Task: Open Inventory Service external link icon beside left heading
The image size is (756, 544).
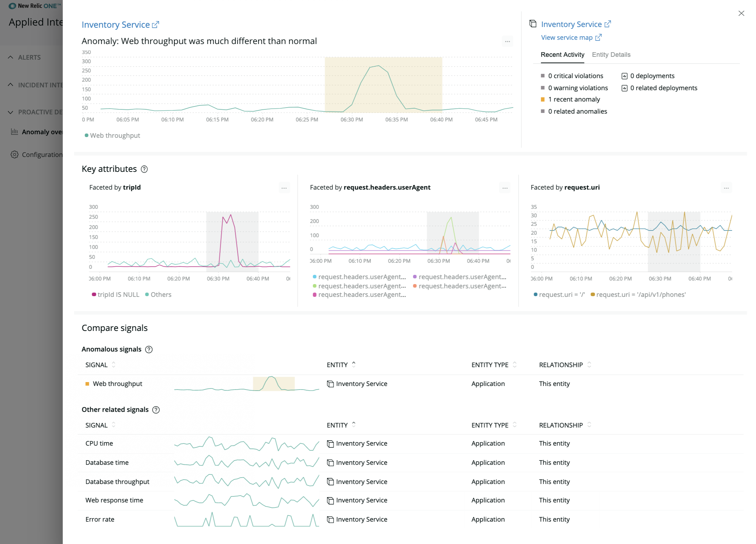Action: click(x=156, y=25)
